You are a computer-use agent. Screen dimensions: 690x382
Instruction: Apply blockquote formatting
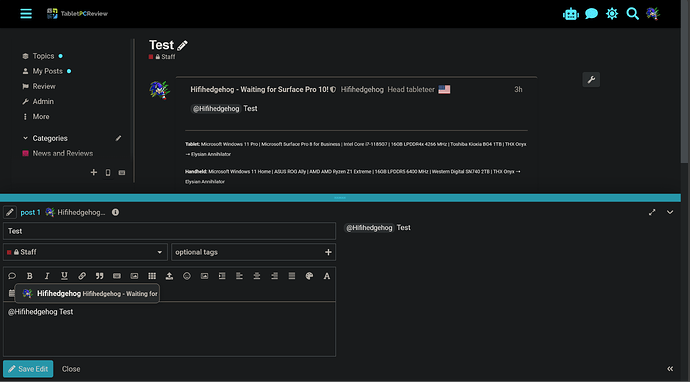click(99, 276)
